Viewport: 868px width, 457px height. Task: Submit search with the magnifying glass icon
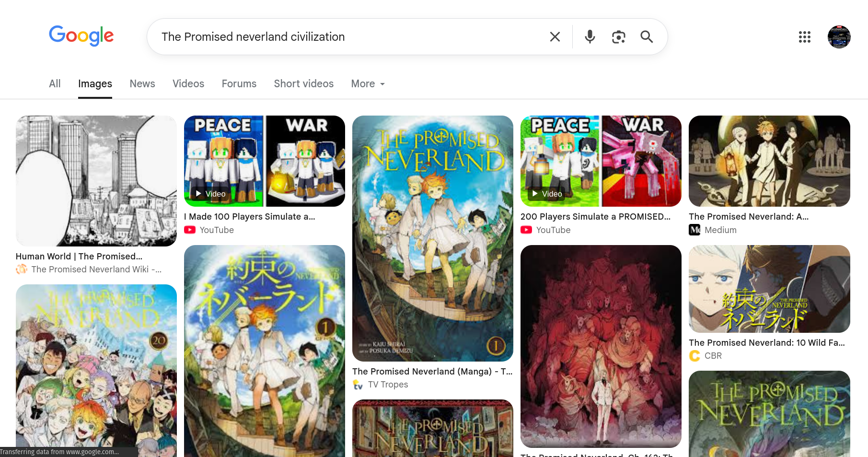point(647,37)
